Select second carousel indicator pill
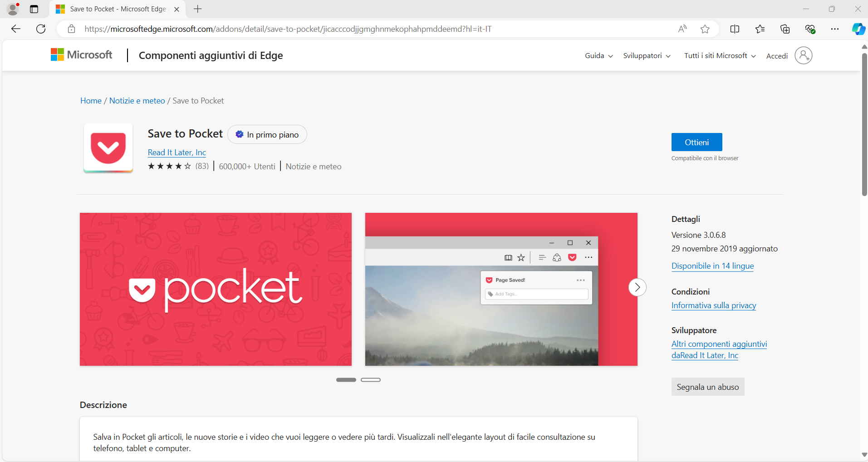This screenshot has height=462, width=868. [x=371, y=380]
